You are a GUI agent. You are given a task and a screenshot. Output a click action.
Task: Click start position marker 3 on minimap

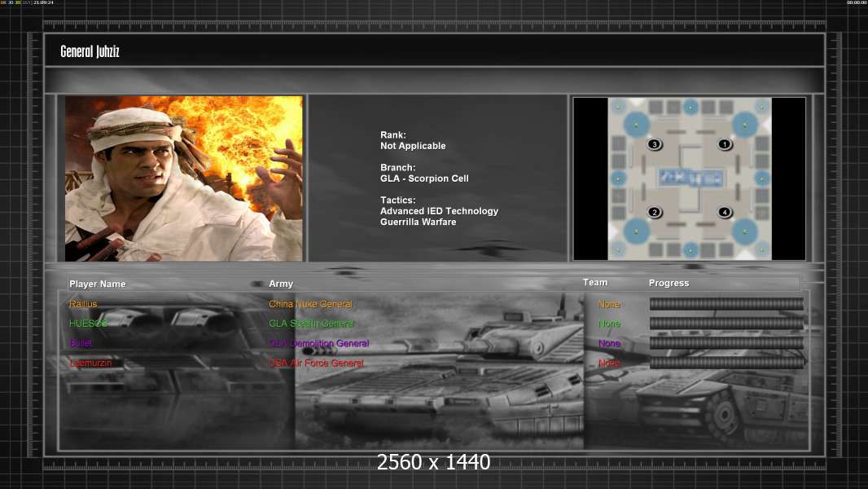655,144
